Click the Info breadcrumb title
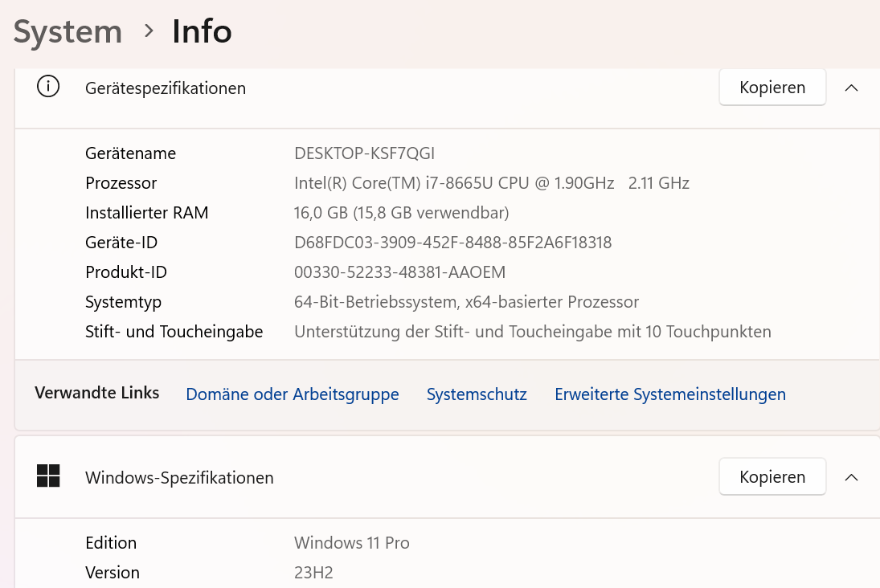This screenshot has height=588, width=880. pos(202,31)
